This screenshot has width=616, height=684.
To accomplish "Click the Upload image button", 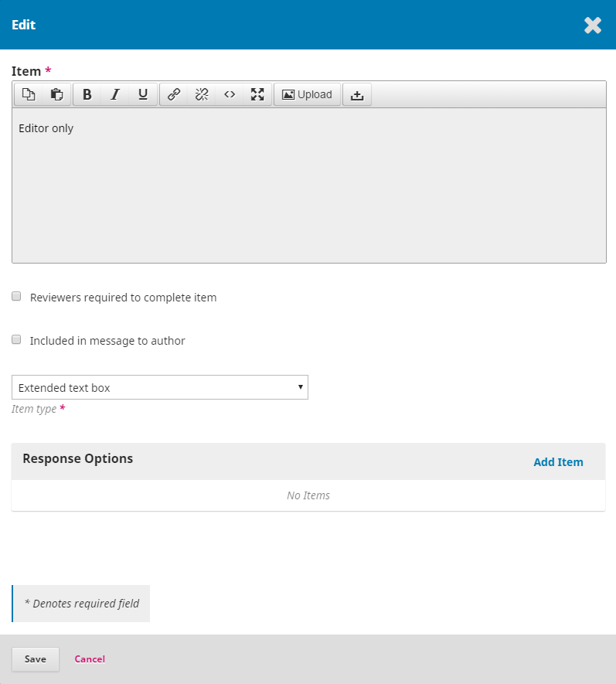I will click(x=307, y=94).
